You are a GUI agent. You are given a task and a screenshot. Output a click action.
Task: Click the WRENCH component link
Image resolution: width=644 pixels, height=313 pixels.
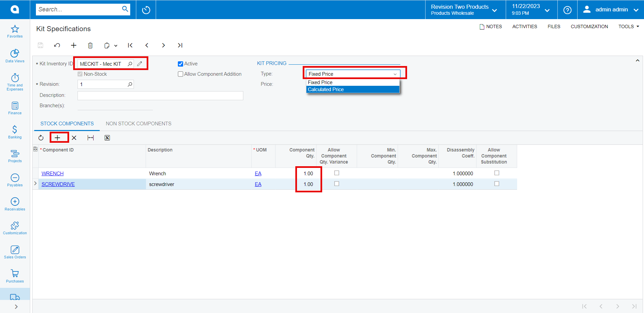click(x=53, y=173)
